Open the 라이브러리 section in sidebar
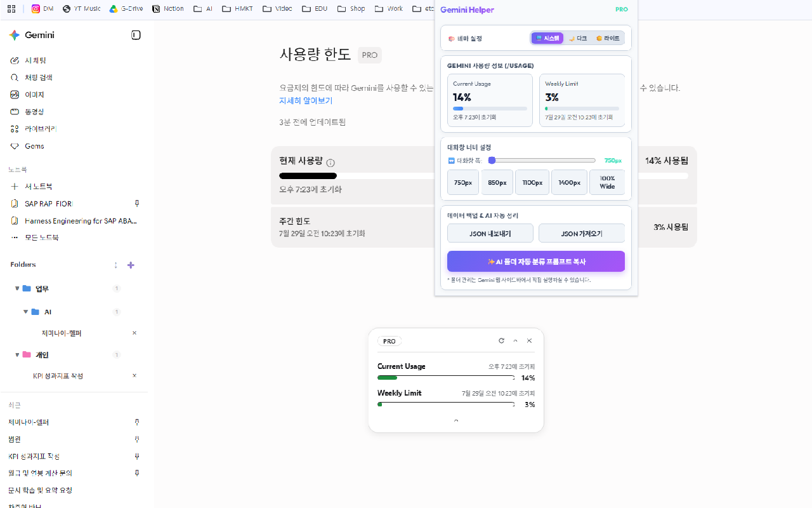Screen dimensions: 812x508 34,129
